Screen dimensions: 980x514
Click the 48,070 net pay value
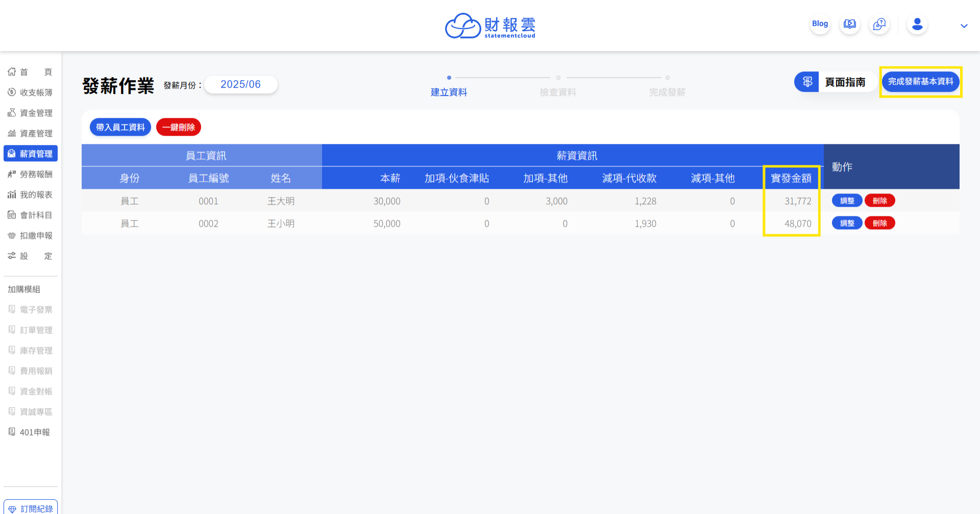(798, 224)
